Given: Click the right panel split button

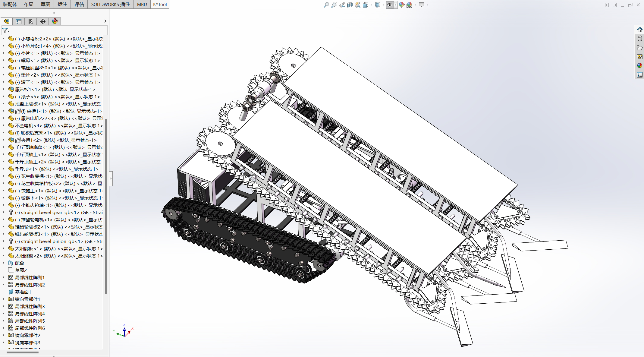Looking at the screenshot, I should [615, 5].
